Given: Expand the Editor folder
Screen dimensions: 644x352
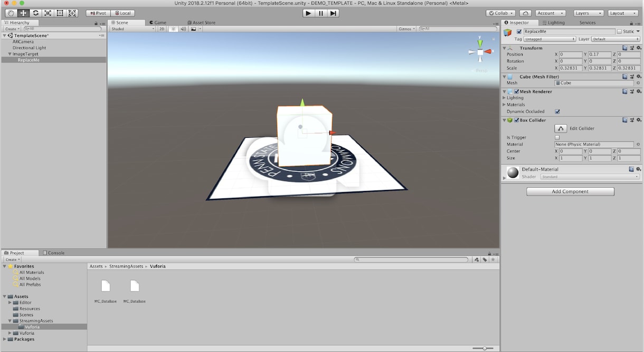Looking at the screenshot, I should pyautogui.click(x=10, y=302).
